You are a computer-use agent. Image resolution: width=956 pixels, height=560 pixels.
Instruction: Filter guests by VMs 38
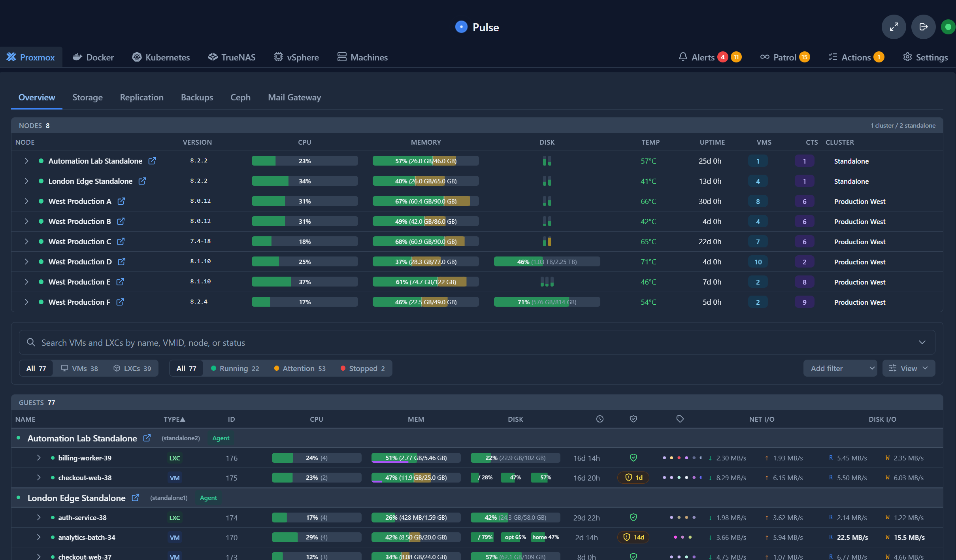pos(79,368)
